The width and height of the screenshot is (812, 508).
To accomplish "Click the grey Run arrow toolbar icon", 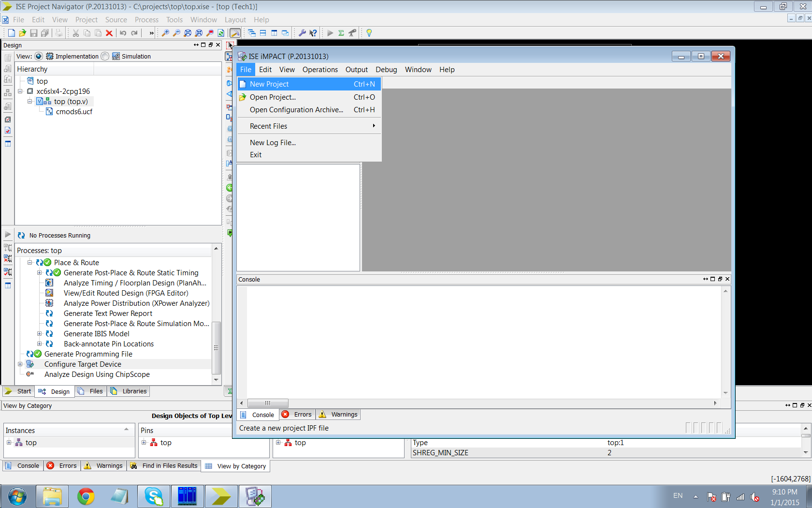I will [330, 33].
